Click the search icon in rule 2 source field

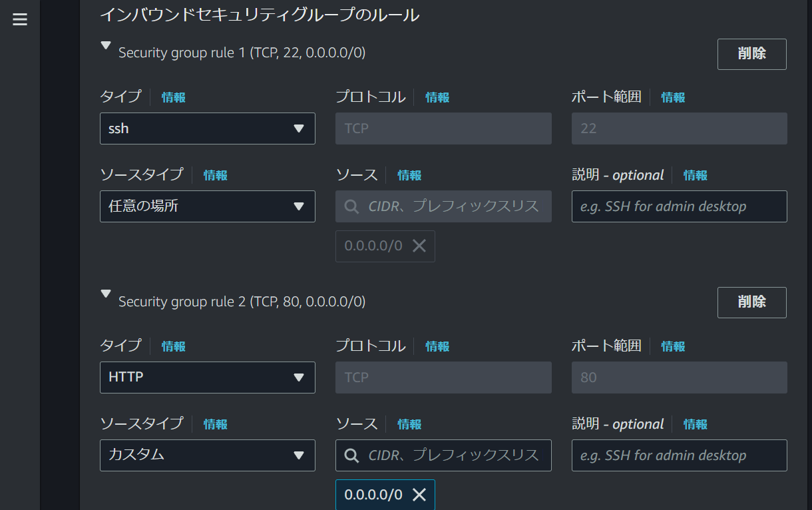(x=352, y=455)
